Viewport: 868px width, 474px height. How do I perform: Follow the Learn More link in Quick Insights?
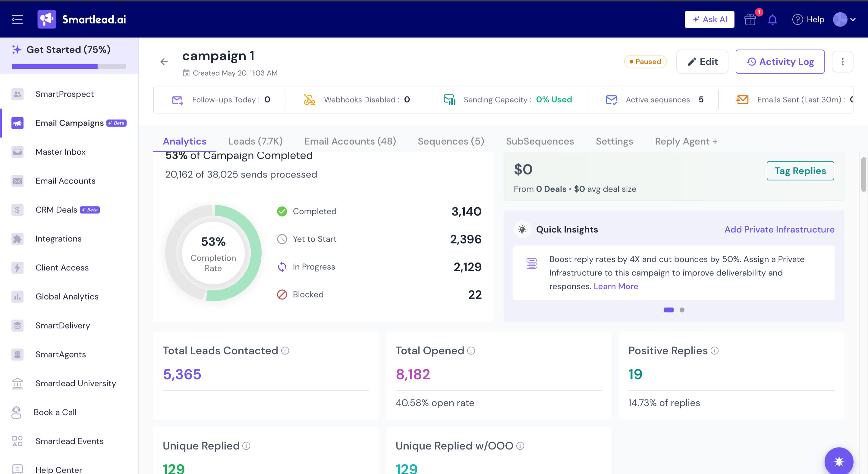pos(616,286)
